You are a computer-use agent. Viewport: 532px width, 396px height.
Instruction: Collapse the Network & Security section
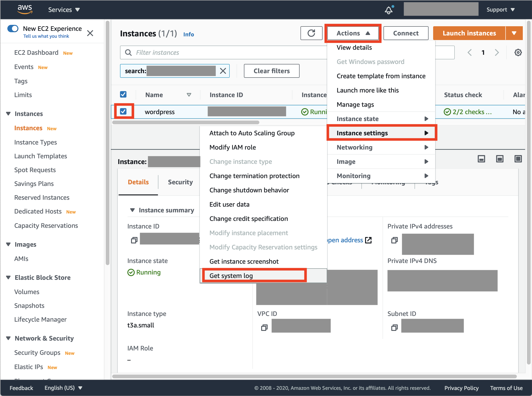click(x=8, y=338)
